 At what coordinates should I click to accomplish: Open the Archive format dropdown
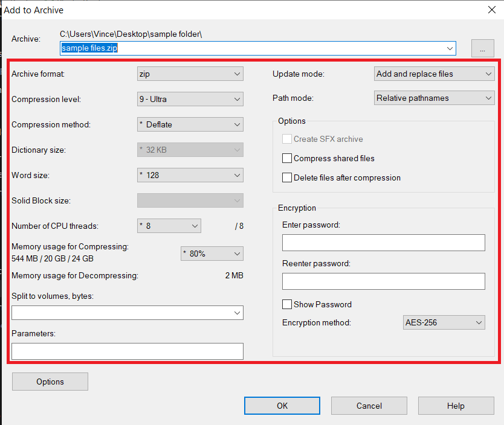click(190, 73)
